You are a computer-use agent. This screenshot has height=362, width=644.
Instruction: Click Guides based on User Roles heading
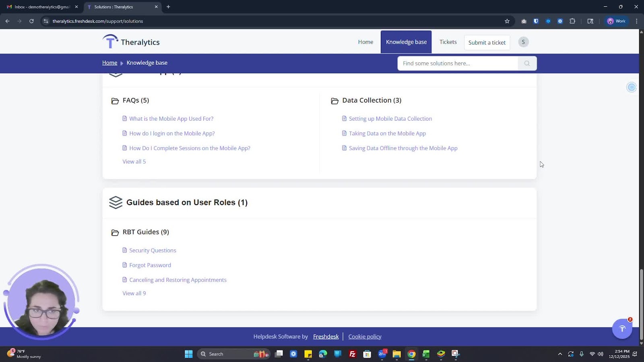pyautogui.click(x=187, y=202)
